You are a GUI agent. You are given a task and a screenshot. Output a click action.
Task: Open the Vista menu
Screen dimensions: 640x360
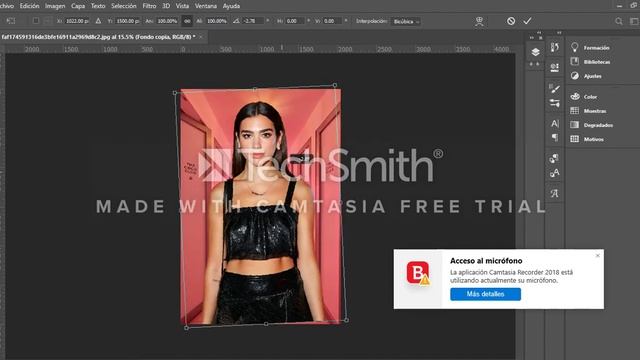coord(182,6)
